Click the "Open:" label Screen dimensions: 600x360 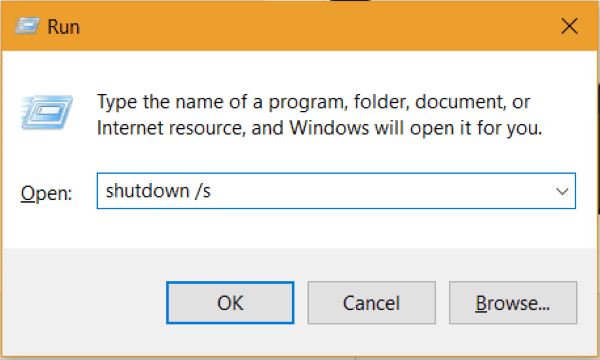(46, 193)
